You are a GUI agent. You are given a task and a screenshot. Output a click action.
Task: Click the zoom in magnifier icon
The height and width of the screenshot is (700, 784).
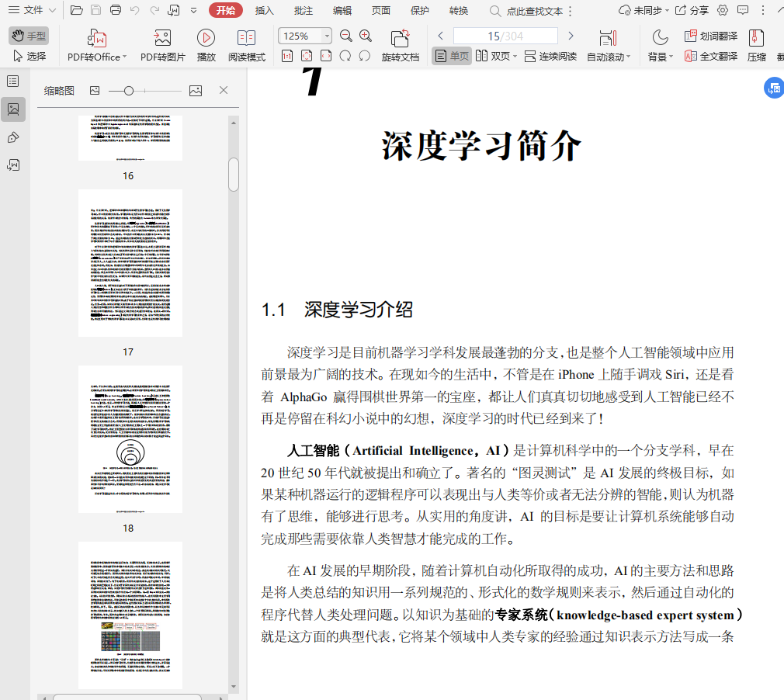(366, 36)
